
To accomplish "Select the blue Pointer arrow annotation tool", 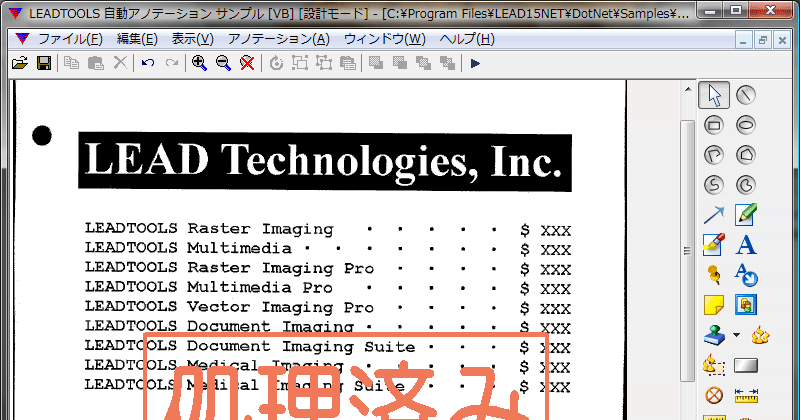I will pyautogui.click(x=714, y=215).
